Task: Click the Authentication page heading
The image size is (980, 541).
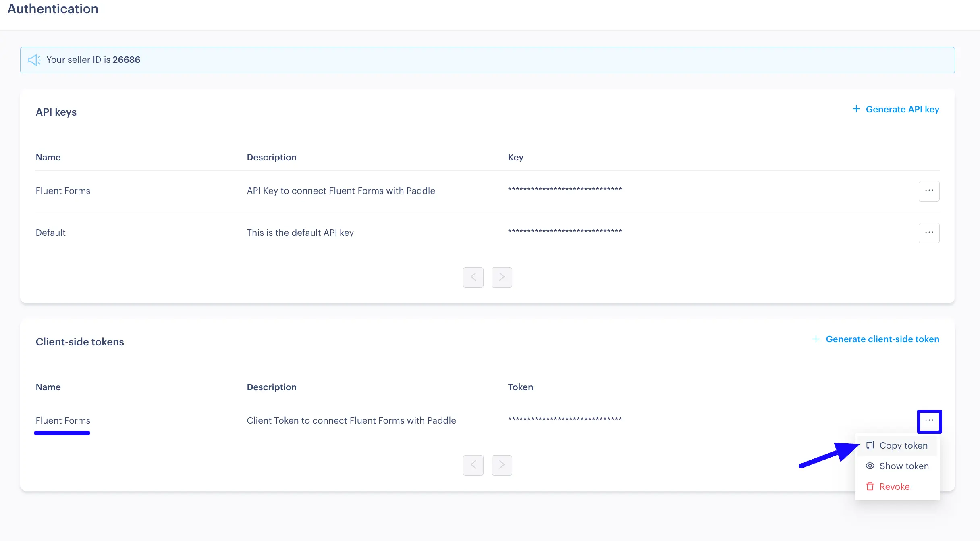Action: 53,9
